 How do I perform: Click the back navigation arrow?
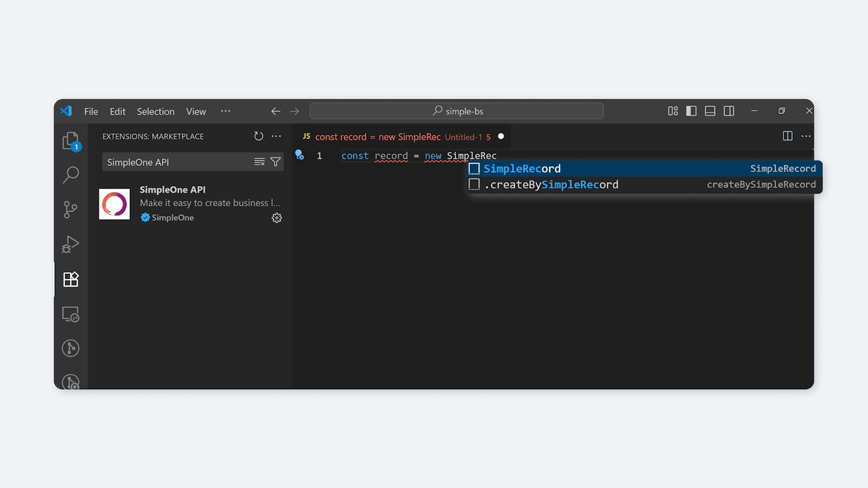(276, 111)
